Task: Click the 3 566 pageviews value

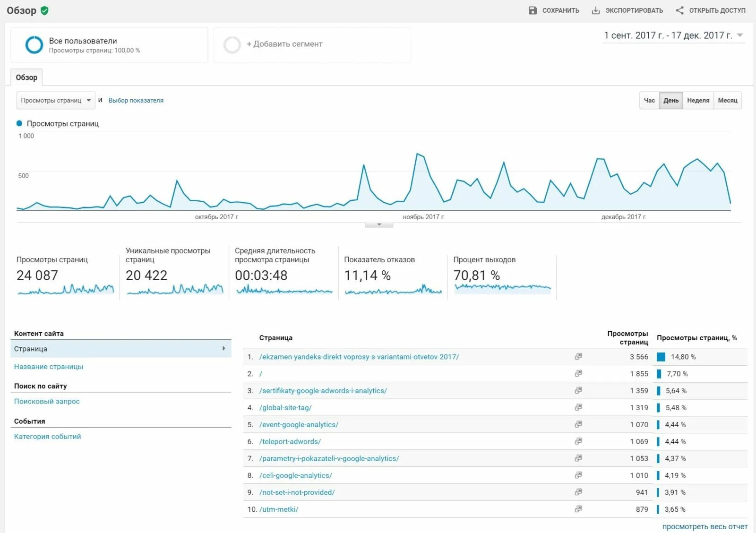Action: coord(639,357)
